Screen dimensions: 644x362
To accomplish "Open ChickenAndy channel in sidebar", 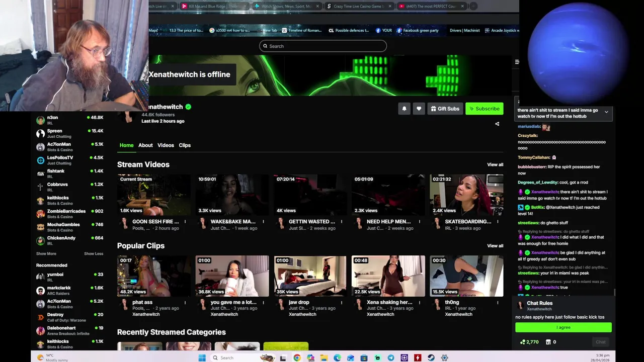I will [x=70, y=240].
